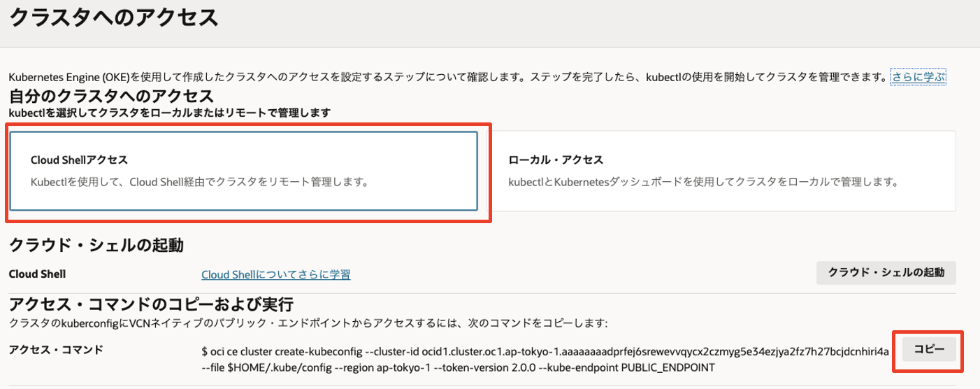Select the Cloud Shellアクセス option card
This screenshot has height=389, width=980.
point(243,171)
